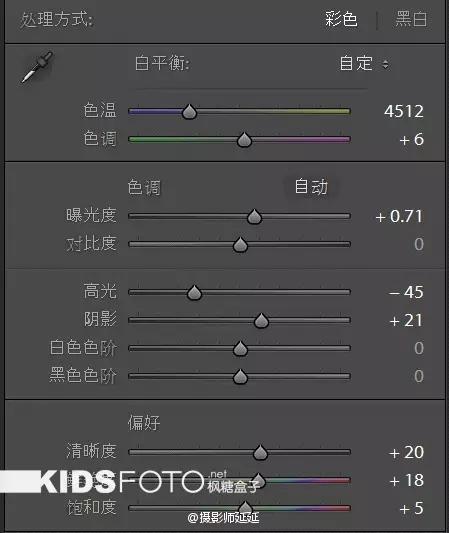Click the 色调 tint slider handle
Screen dimensions: 449x533
[x=244, y=140]
